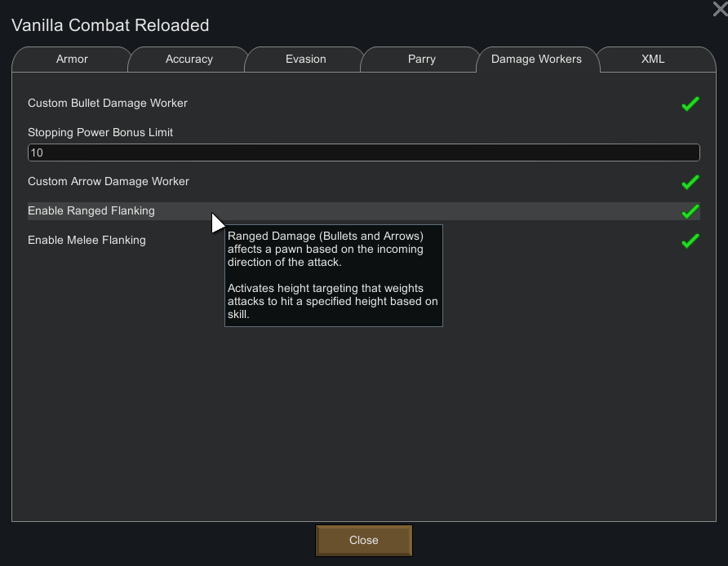This screenshot has height=566, width=728.
Task: Open the Accuracy tab
Action: [x=189, y=60]
